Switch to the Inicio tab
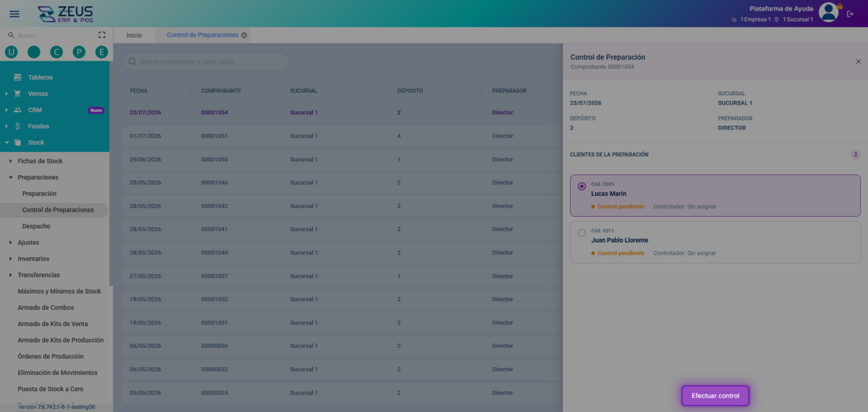 tap(134, 35)
